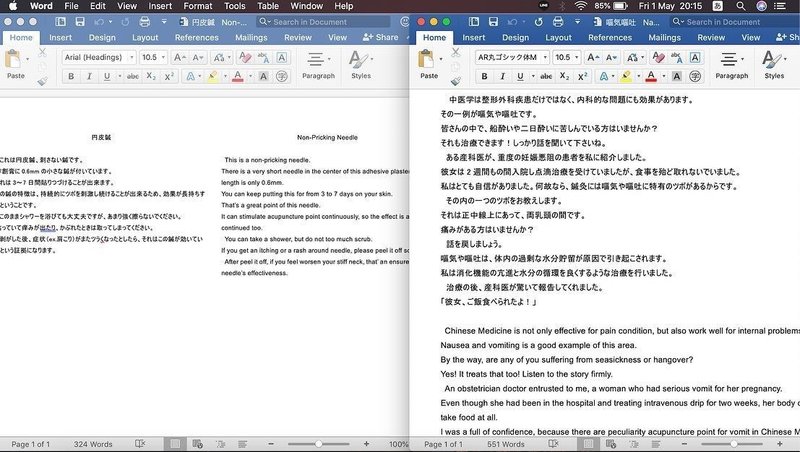800x452 pixels.
Task: Toggle Italic in left window
Action: [x=89, y=77]
